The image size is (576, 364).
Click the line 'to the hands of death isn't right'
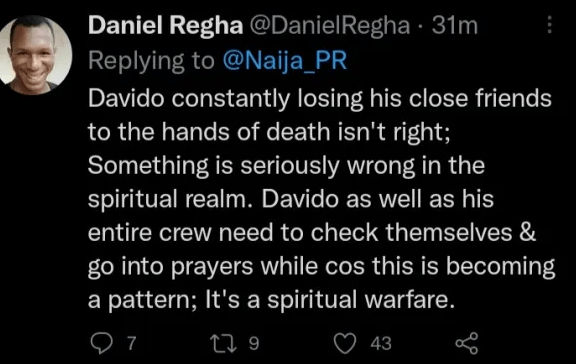(269, 131)
